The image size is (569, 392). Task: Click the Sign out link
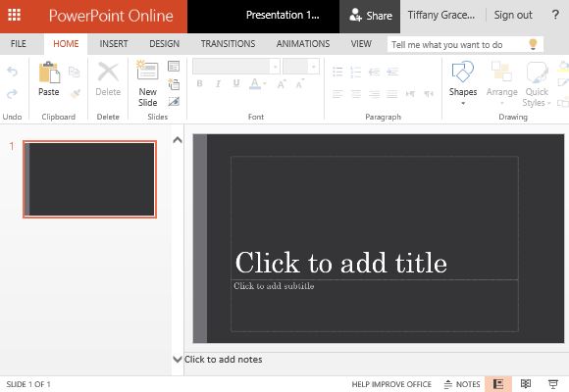tap(513, 15)
